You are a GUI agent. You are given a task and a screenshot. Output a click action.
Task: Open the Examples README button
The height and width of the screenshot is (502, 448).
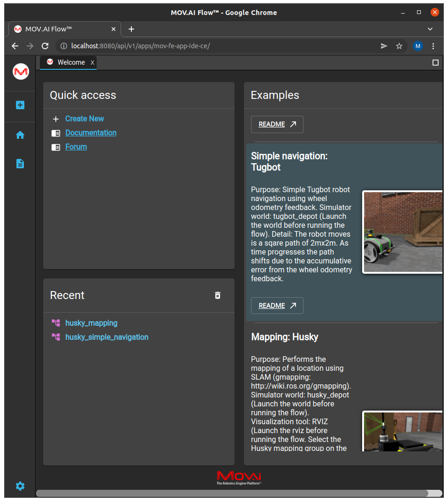coord(277,124)
